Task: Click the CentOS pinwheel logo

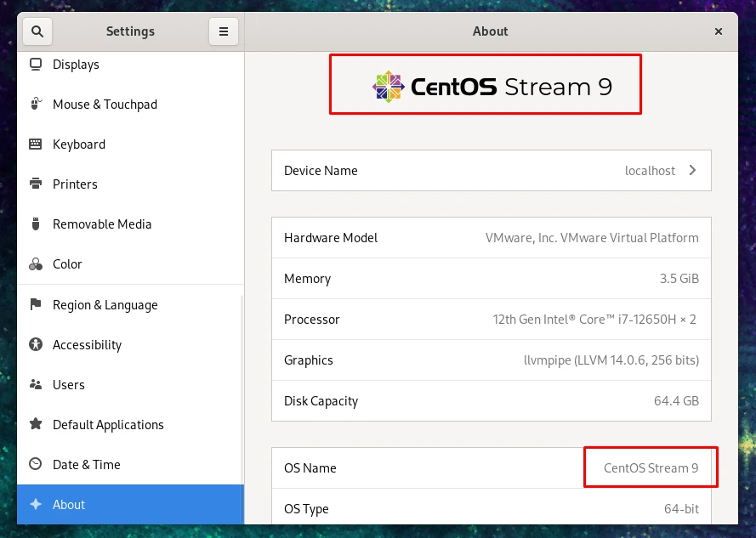Action: (x=388, y=87)
